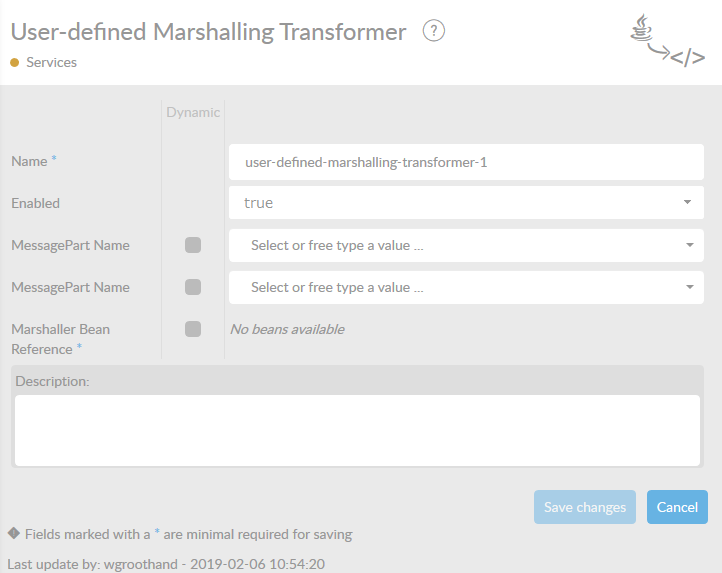722x573 pixels.
Task: Click the Java-to-XML transformer icon
Action: click(667, 41)
